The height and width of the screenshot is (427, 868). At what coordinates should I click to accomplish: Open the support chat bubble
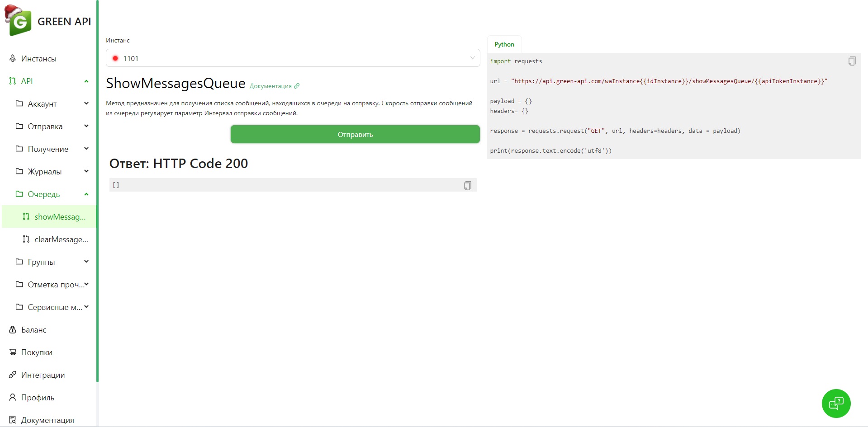tap(835, 403)
